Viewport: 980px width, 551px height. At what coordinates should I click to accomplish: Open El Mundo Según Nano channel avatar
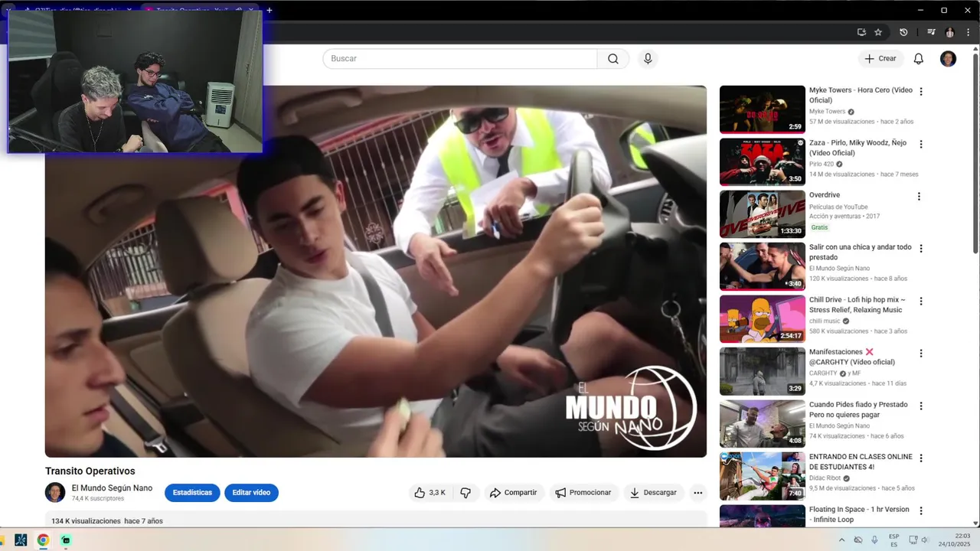pos(55,492)
